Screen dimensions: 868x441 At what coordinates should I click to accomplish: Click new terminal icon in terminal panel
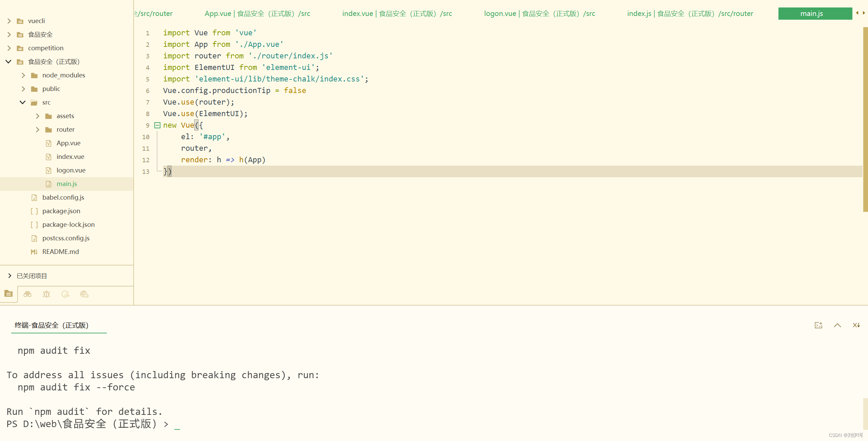click(x=818, y=325)
